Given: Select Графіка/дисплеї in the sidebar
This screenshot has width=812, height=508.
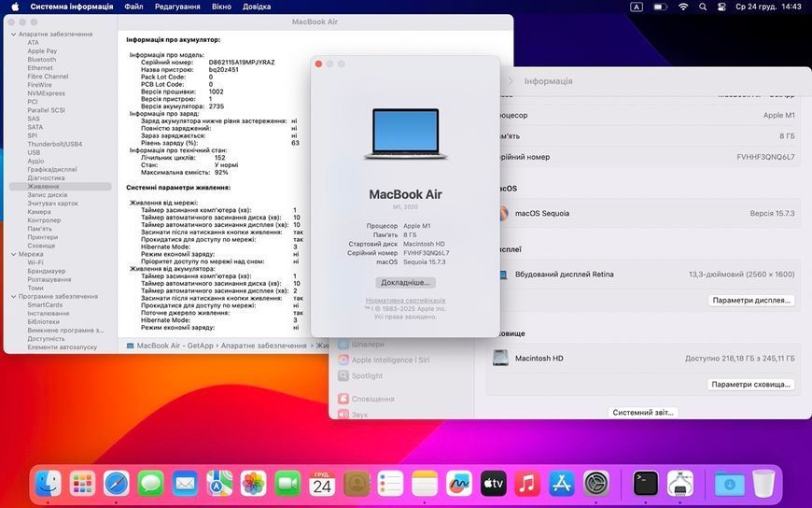Looking at the screenshot, I should 51,170.
